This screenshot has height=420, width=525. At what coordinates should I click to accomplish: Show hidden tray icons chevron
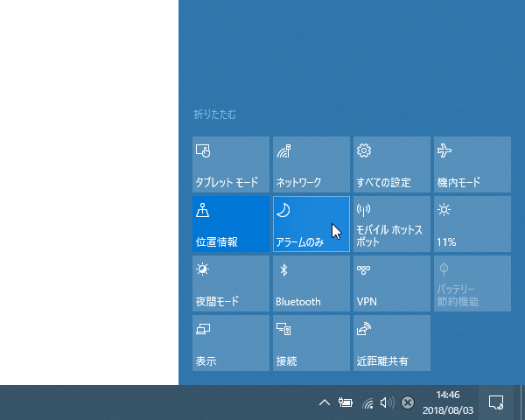click(324, 402)
